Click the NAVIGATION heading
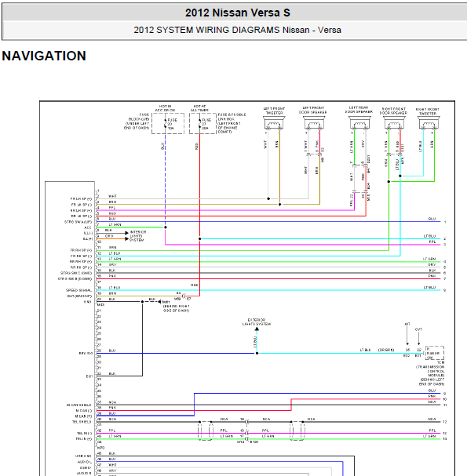467x476 pixels. coord(44,56)
